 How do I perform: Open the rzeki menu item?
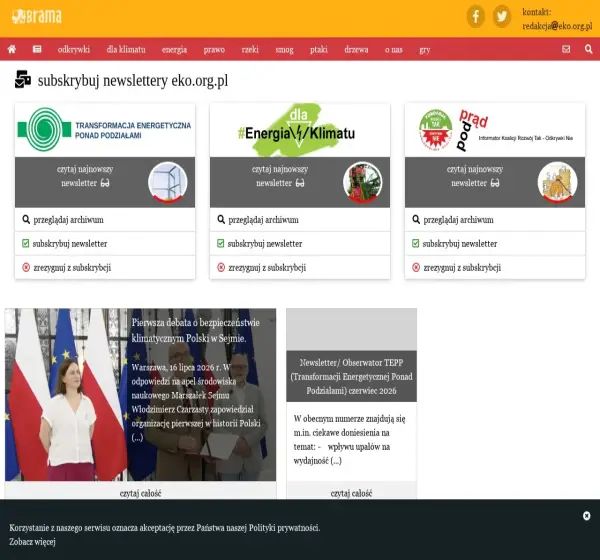tap(250, 50)
